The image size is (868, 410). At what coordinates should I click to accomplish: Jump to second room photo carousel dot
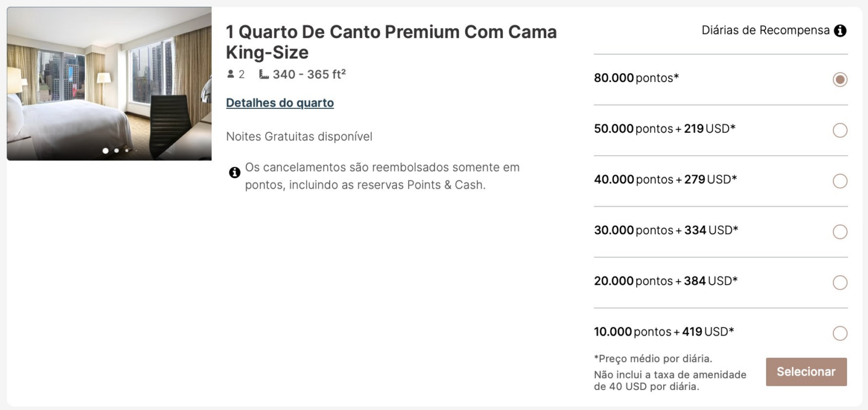point(116,151)
